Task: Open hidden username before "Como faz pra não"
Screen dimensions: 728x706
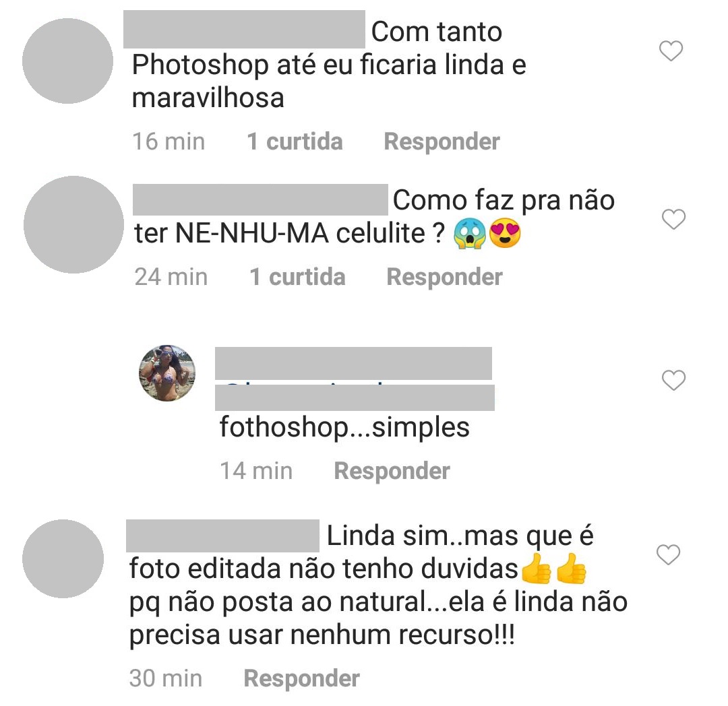Action: tap(260, 199)
